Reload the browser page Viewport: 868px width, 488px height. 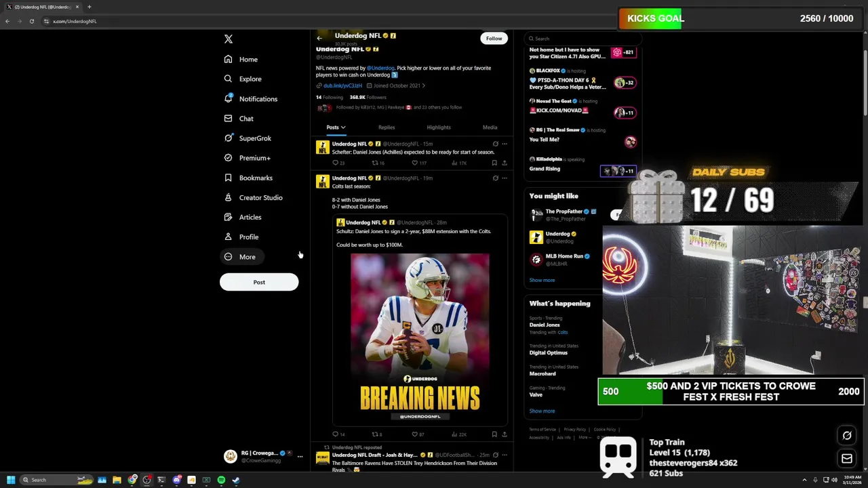31,21
